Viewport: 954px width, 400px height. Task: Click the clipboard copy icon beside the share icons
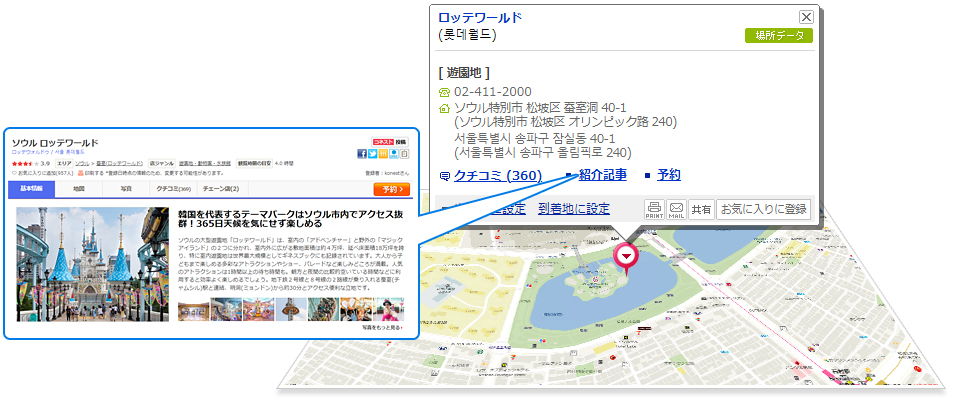pyautogui.click(x=405, y=153)
